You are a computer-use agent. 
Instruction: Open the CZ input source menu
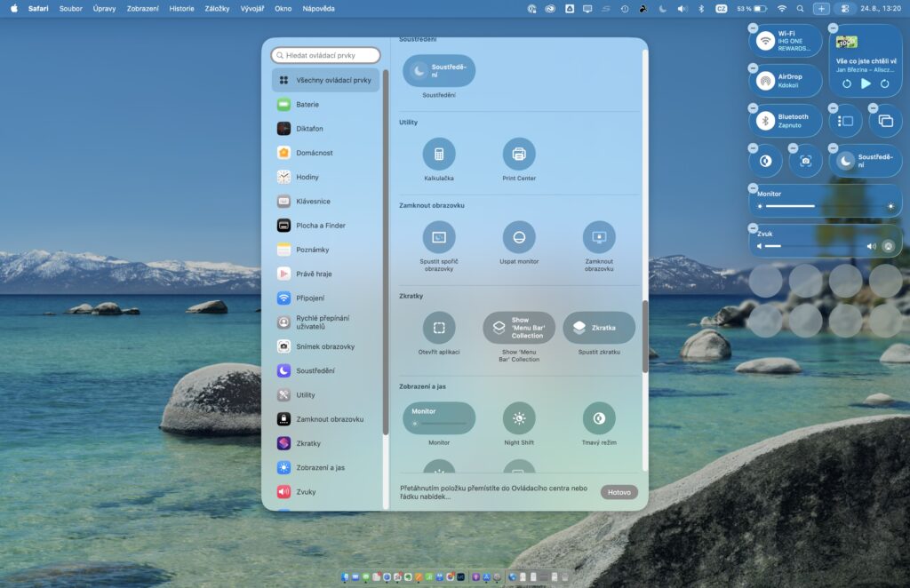[722, 9]
